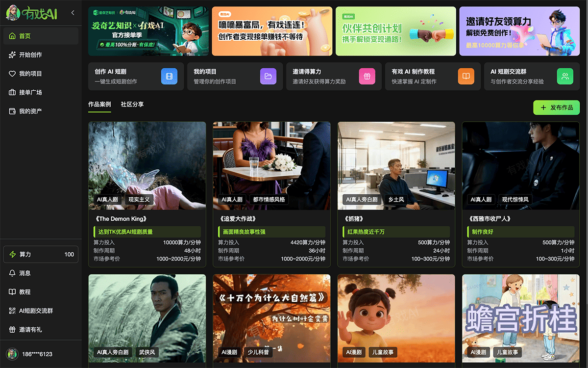Open the 算力 balance panel

click(x=41, y=254)
